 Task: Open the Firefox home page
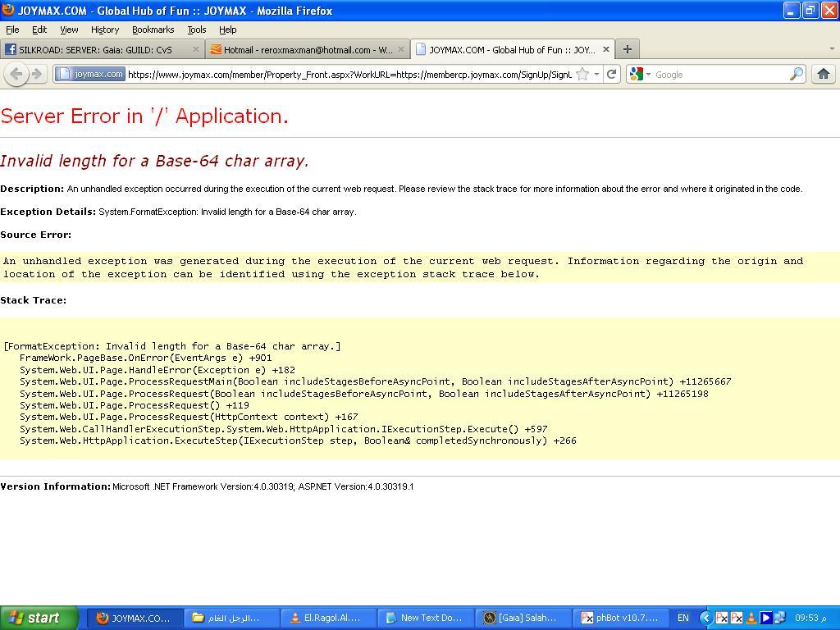(x=824, y=74)
